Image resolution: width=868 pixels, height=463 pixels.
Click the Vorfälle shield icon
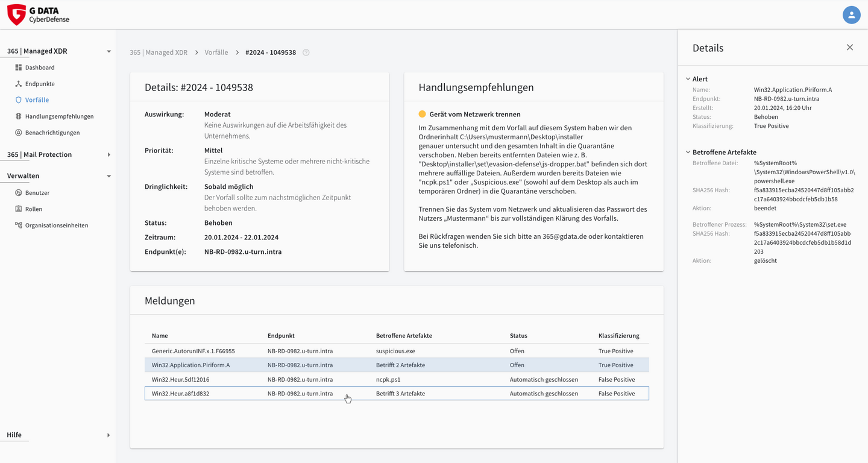tap(19, 100)
